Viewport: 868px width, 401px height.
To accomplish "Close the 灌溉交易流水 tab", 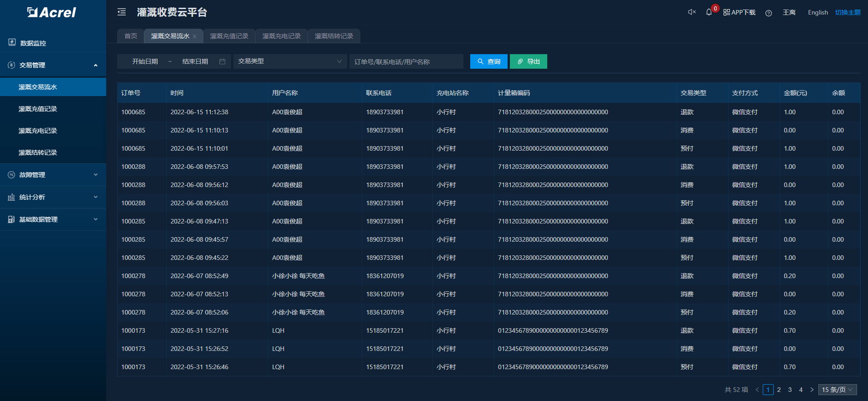I will (x=195, y=36).
